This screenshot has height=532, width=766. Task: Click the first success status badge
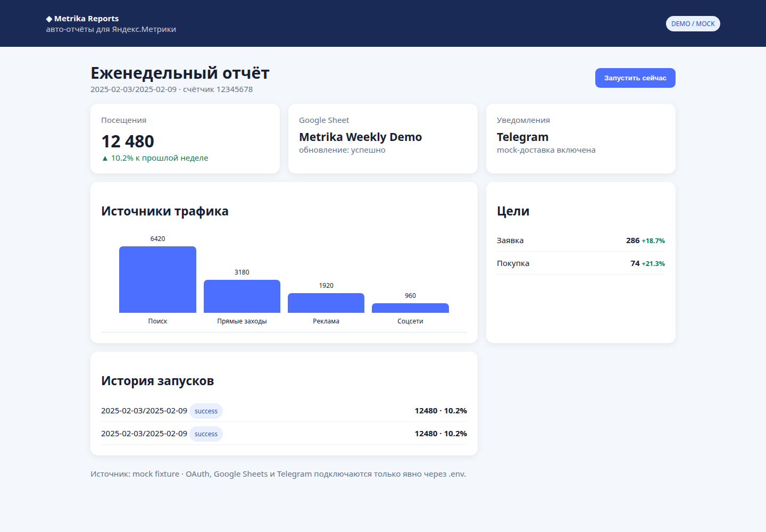[x=206, y=411]
